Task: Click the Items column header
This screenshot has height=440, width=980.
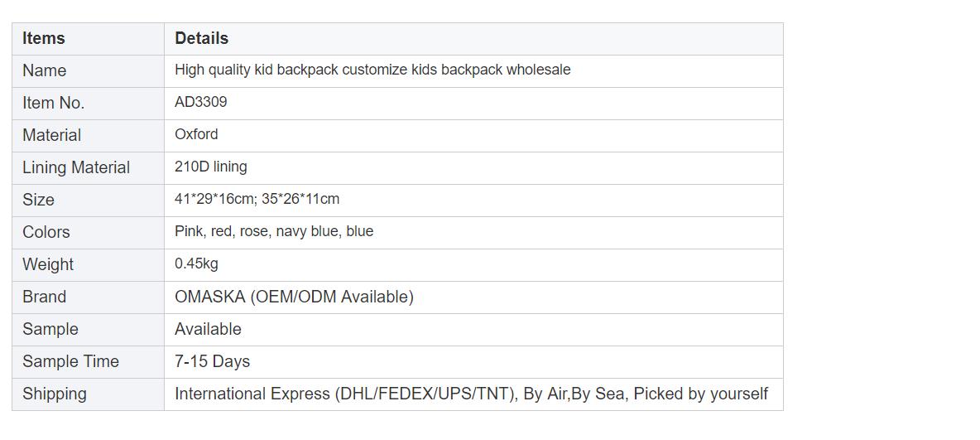Action: [x=44, y=39]
